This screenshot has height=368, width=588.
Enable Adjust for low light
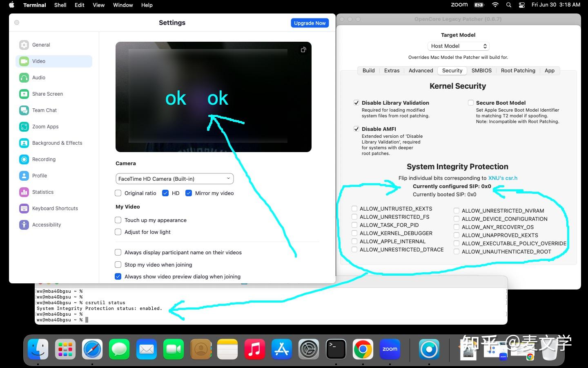118,232
